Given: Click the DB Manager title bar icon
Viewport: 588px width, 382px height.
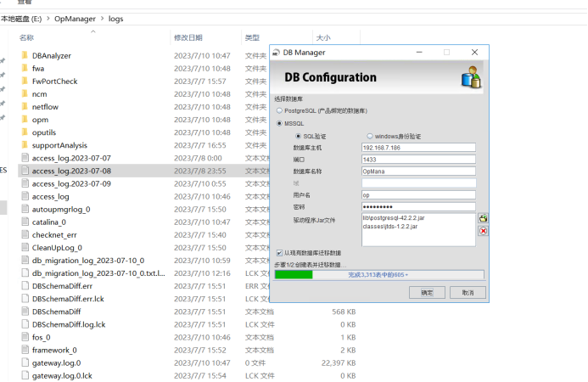Looking at the screenshot, I should (276, 52).
